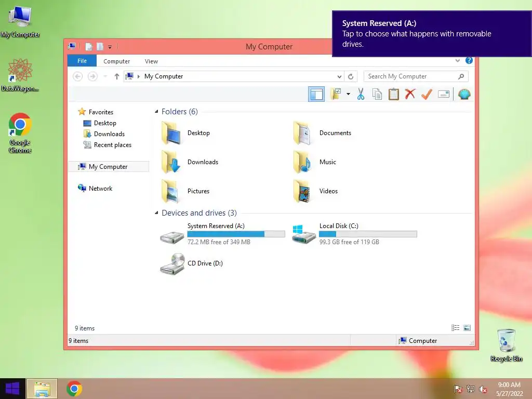
Task: Click the orange checkmark toolbar icon
Action: 427,94
